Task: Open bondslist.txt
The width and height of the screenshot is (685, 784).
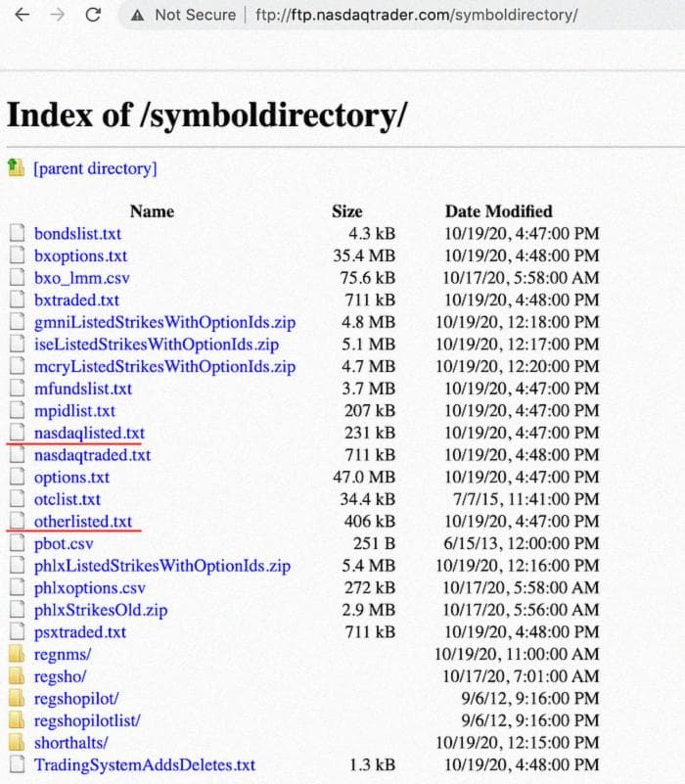Action: coord(77,234)
